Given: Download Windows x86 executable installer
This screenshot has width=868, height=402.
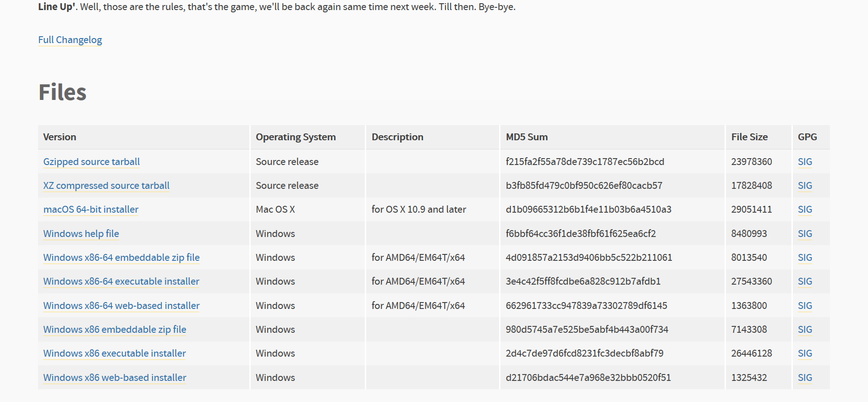Looking at the screenshot, I should coord(115,353).
